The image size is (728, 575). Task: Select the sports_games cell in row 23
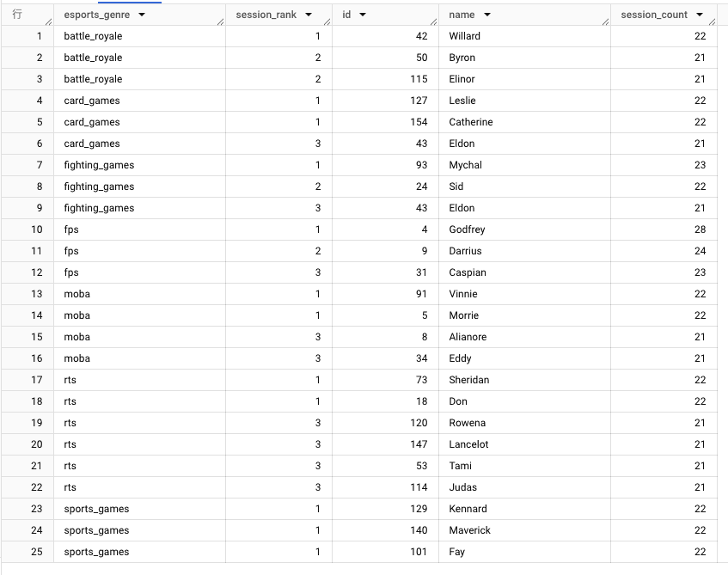[96, 509]
